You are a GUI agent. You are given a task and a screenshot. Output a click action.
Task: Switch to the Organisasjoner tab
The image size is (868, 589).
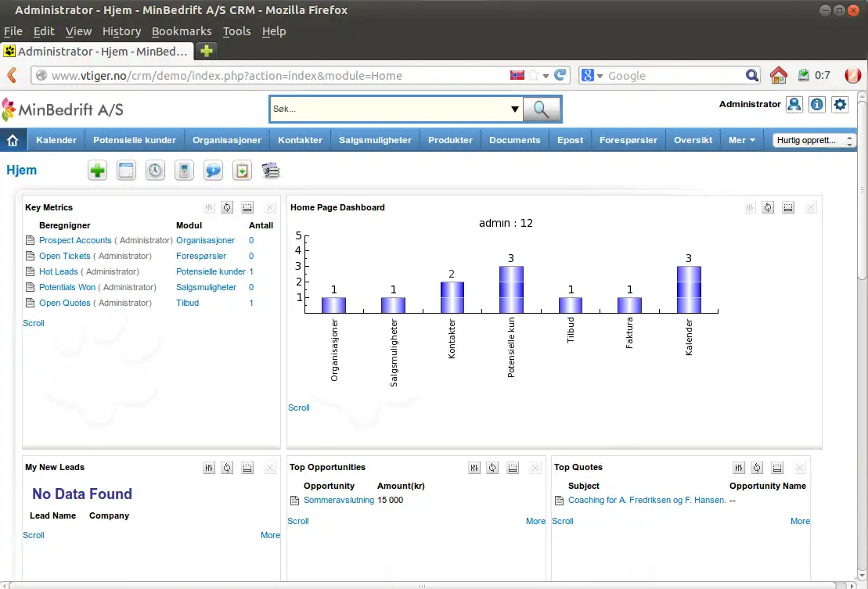tap(227, 141)
